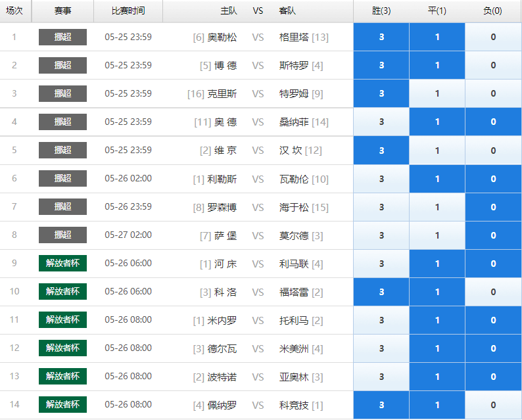Toggle win (3) for match 5 维京 vs 汉坎
Screen dimensions: 522x420
click(381, 151)
